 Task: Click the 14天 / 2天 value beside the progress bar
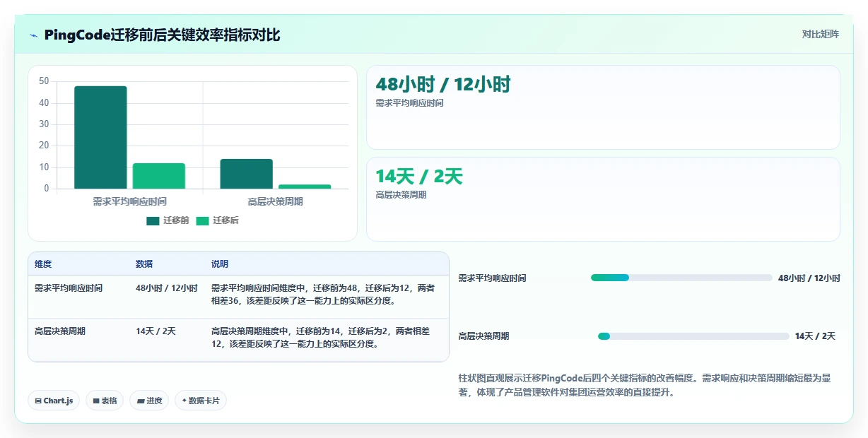[815, 336]
